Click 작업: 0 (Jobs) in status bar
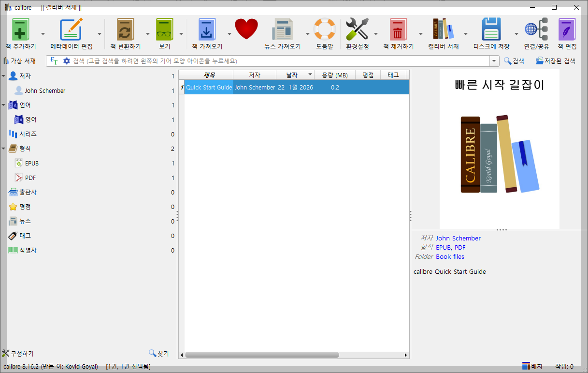Screen dimensions: 588x373 [x=564, y=366]
